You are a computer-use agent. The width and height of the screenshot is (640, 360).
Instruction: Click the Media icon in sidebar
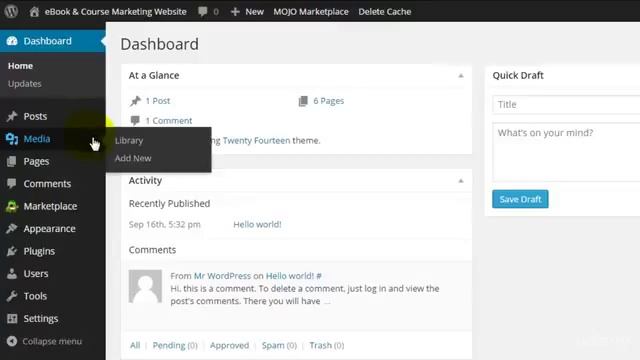[12, 139]
